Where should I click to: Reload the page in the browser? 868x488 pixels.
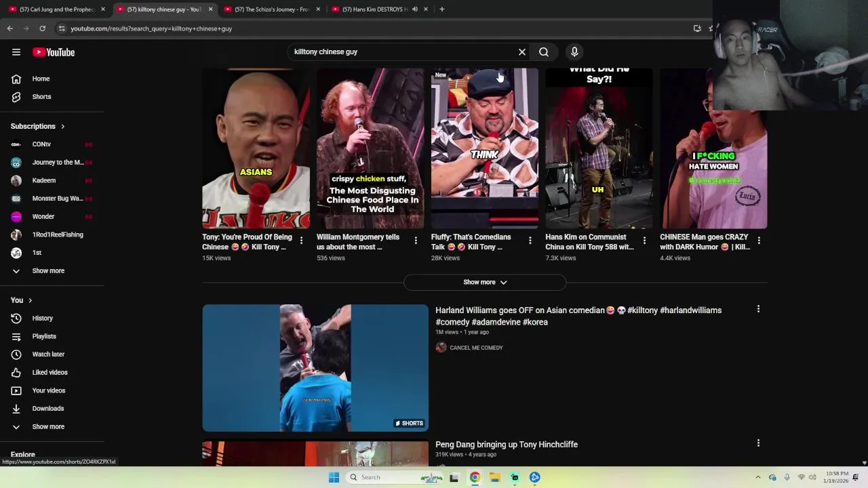(x=42, y=28)
